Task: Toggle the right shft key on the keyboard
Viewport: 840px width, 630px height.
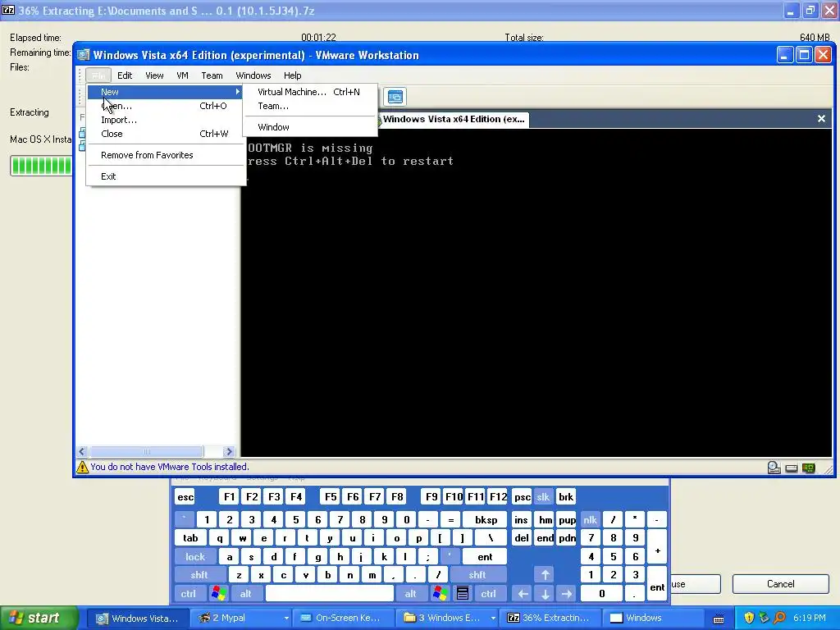Action: [x=477, y=575]
